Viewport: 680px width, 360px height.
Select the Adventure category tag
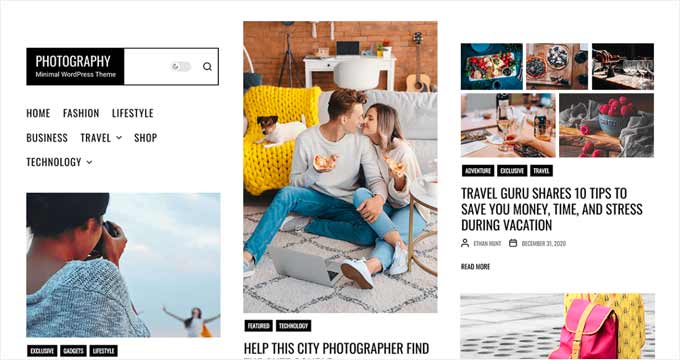pyautogui.click(x=478, y=171)
